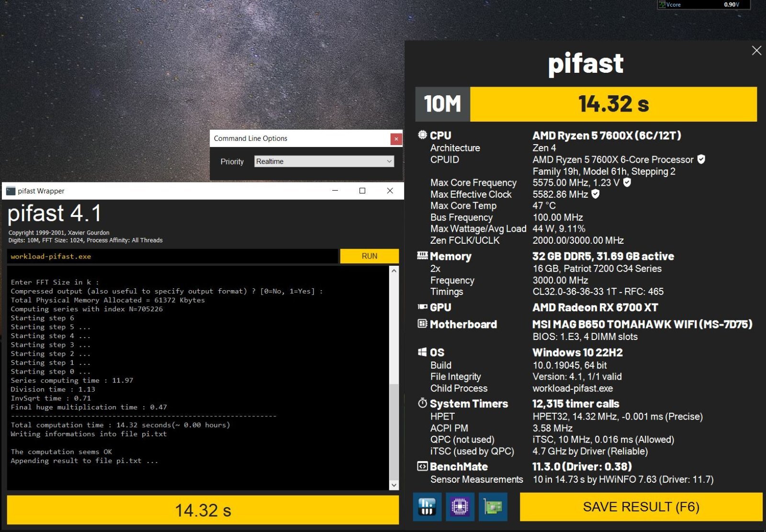Click the yellow 14.32 s score banner
Screen dimensions: 766x532
pyautogui.click(x=613, y=104)
